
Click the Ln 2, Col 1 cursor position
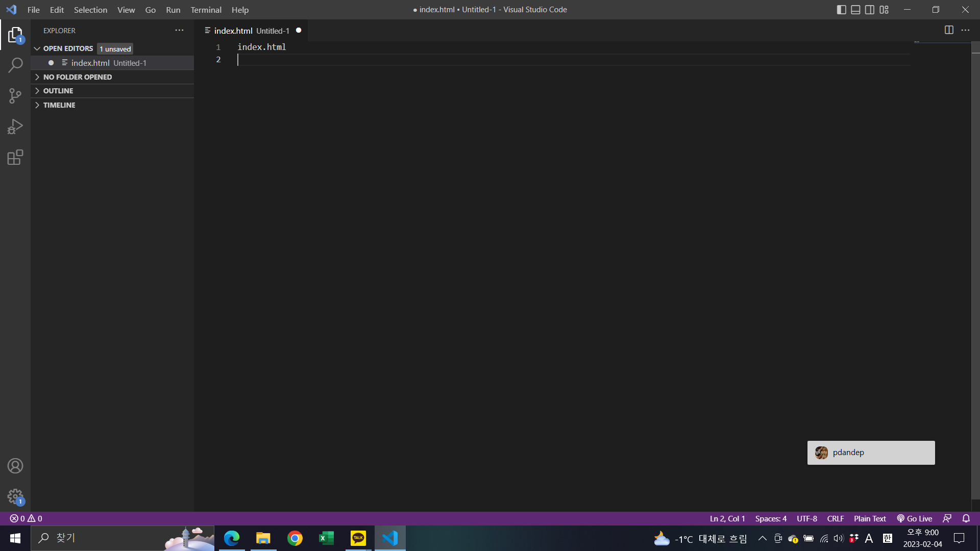point(727,518)
